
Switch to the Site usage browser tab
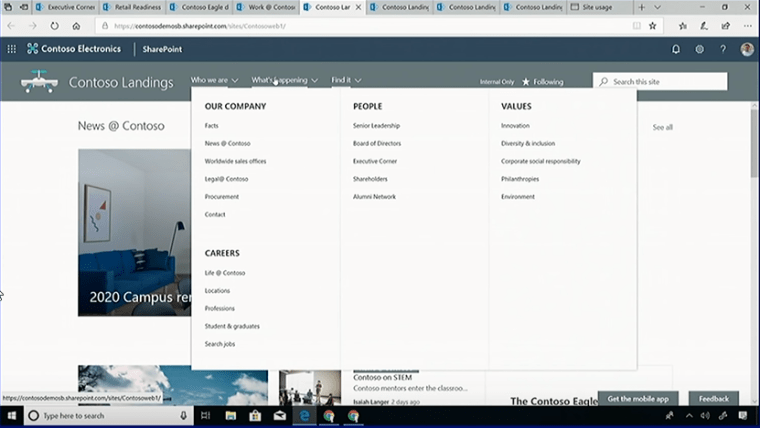click(602, 7)
